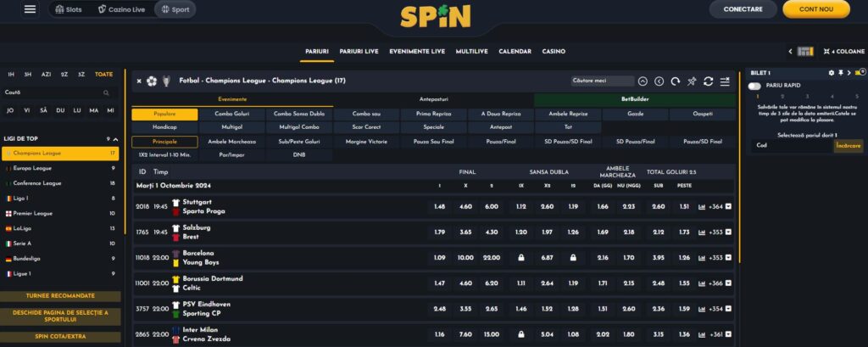Click the pin icon in events toolbar
868x347 pixels.
coord(692,81)
